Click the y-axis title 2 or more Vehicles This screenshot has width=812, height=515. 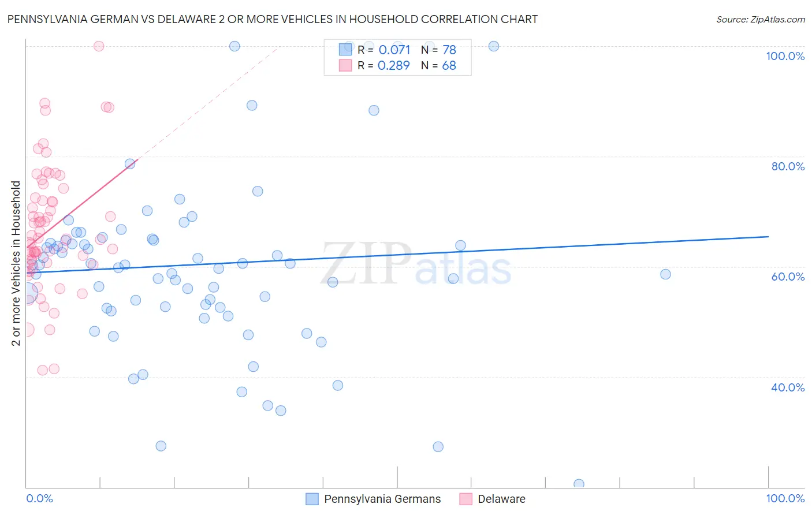(16, 263)
